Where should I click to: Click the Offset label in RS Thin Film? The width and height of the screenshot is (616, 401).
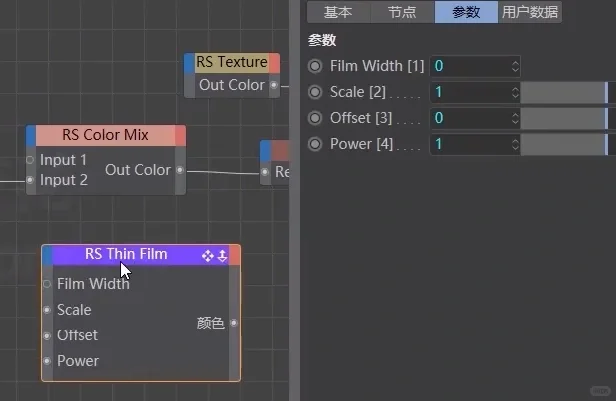[77, 335]
